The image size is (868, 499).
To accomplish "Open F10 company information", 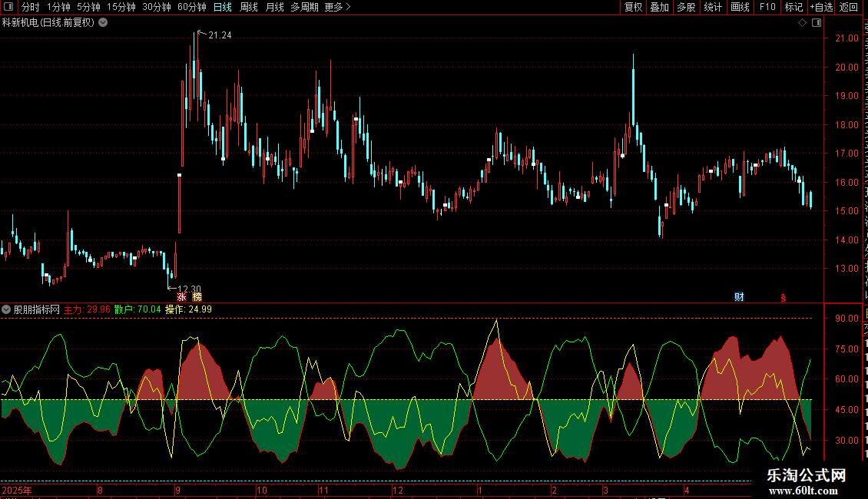I will [x=767, y=7].
